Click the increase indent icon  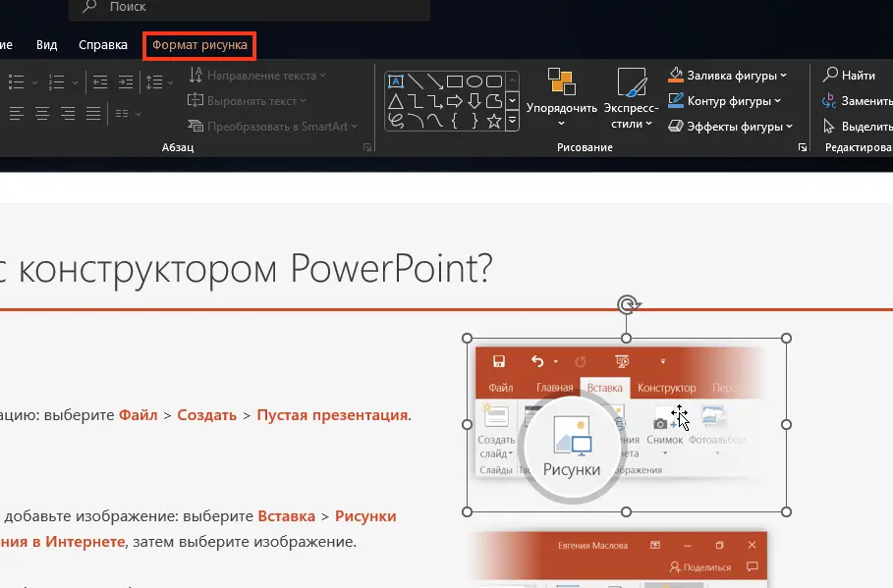tap(126, 82)
